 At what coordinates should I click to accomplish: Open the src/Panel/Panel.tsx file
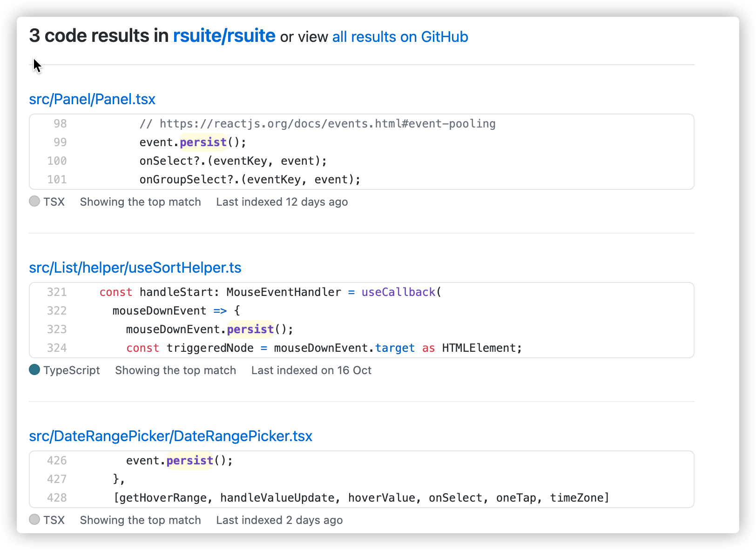(x=92, y=99)
